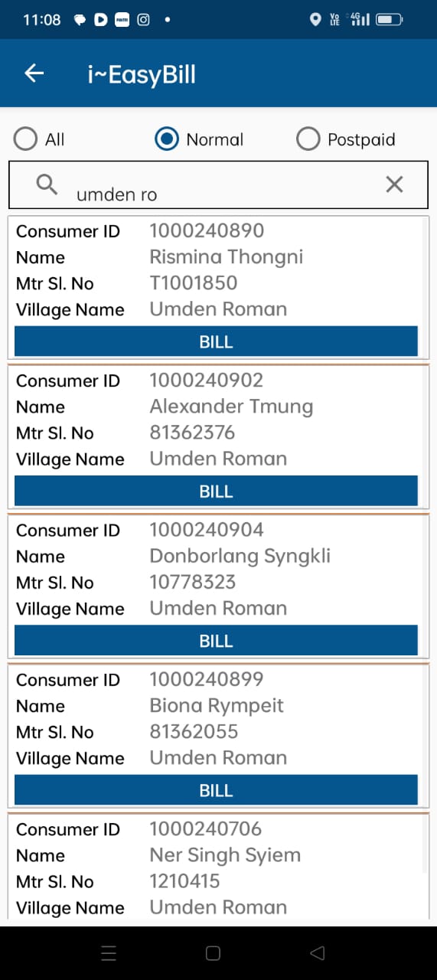Viewport: 437px width, 980px height.
Task: Tap the Instagram notification icon in status bar
Action: coord(143,20)
